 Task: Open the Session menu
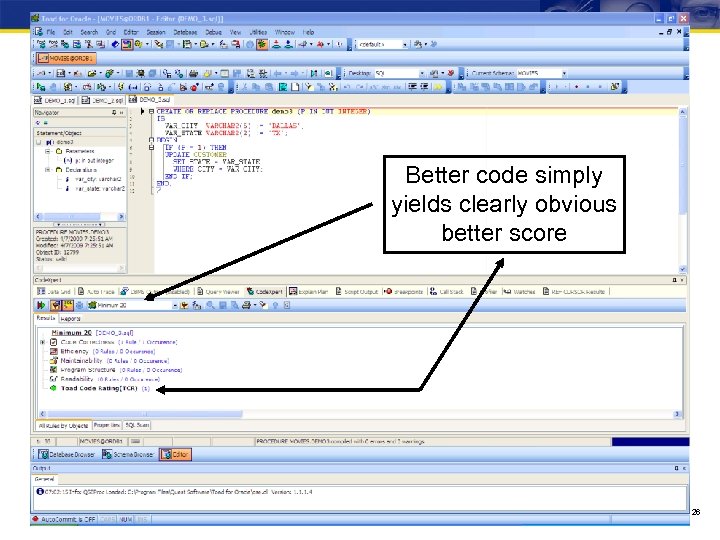156,32
